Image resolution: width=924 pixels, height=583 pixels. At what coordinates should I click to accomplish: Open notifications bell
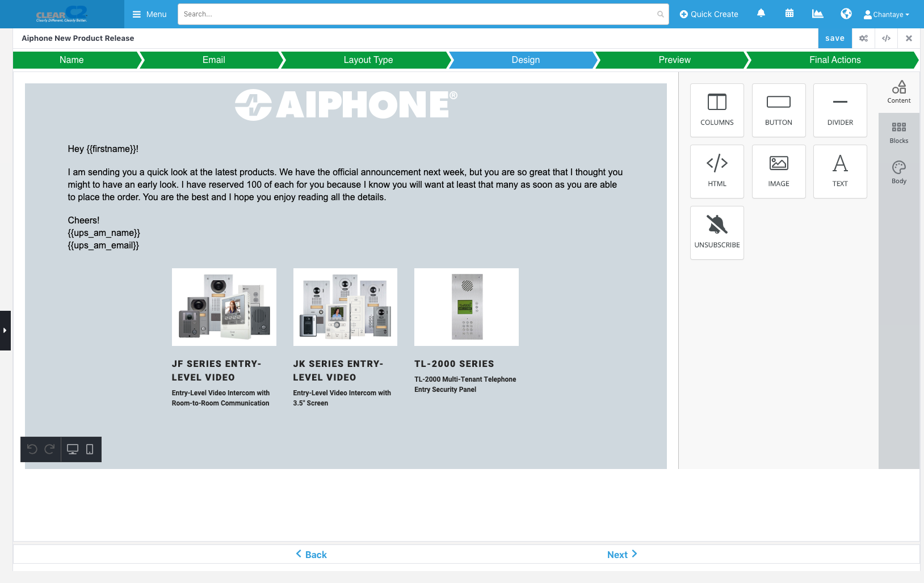click(761, 14)
